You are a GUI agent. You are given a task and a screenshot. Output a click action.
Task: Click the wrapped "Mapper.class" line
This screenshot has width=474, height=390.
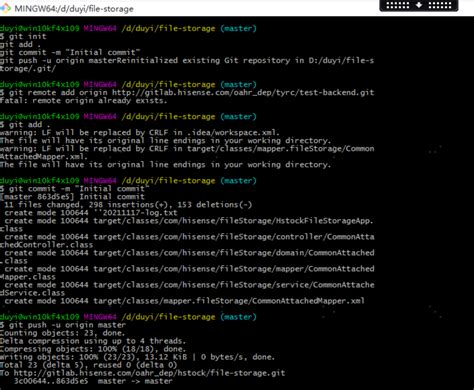[x=28, y=277]
